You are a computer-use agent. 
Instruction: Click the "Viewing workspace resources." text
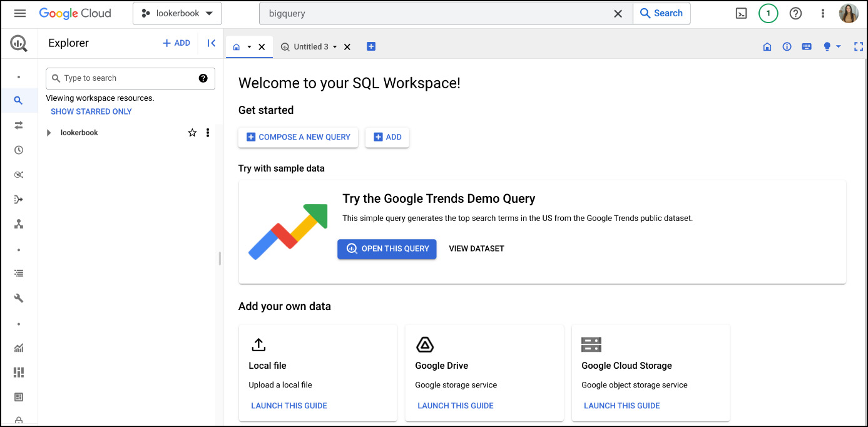[100, 98]
